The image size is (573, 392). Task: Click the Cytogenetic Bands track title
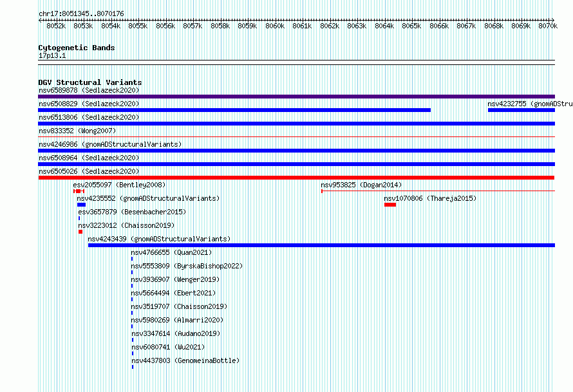click(x=77, y=48)
